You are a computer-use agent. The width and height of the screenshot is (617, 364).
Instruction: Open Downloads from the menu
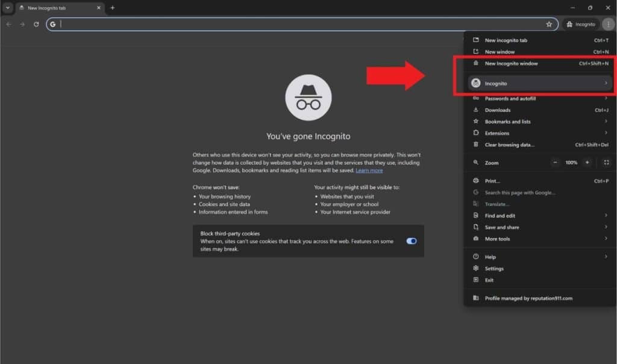540,110
